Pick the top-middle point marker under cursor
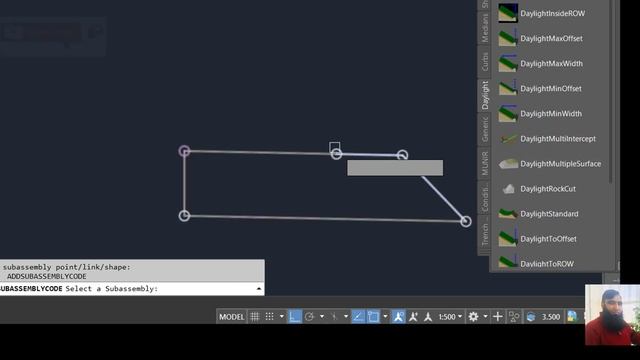This screenshot has height=360, width=640. coord(336,154)
